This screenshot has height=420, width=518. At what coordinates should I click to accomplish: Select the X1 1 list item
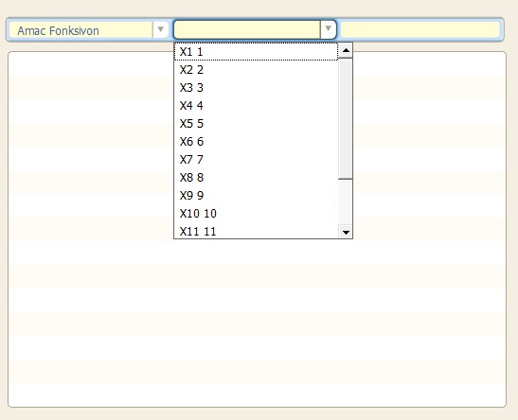tap(256, 52)
